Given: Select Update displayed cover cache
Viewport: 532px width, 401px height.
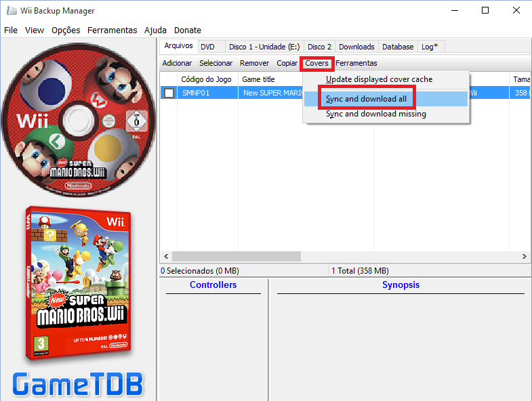Looking at the screenshot, I should (379, 79).
